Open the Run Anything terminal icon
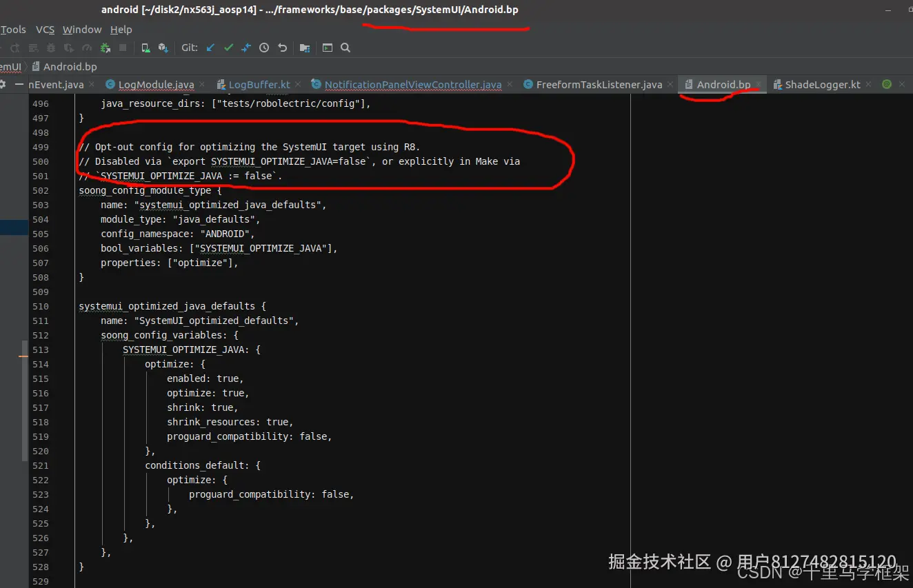The width and height of the screenshot is (913, 588). (328, 48)
